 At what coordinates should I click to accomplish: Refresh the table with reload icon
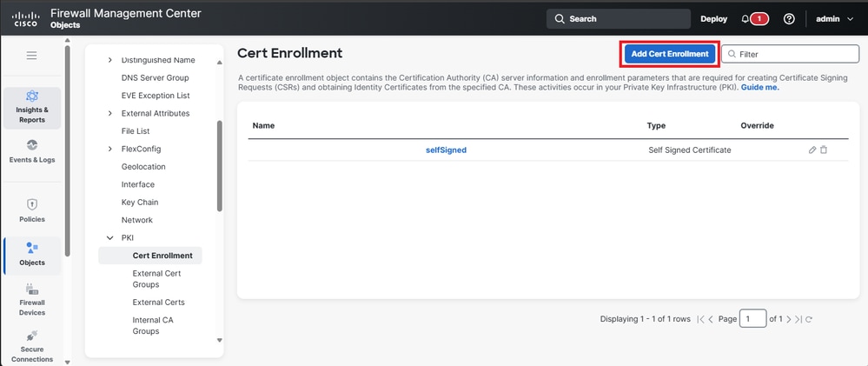coord(809,319)
